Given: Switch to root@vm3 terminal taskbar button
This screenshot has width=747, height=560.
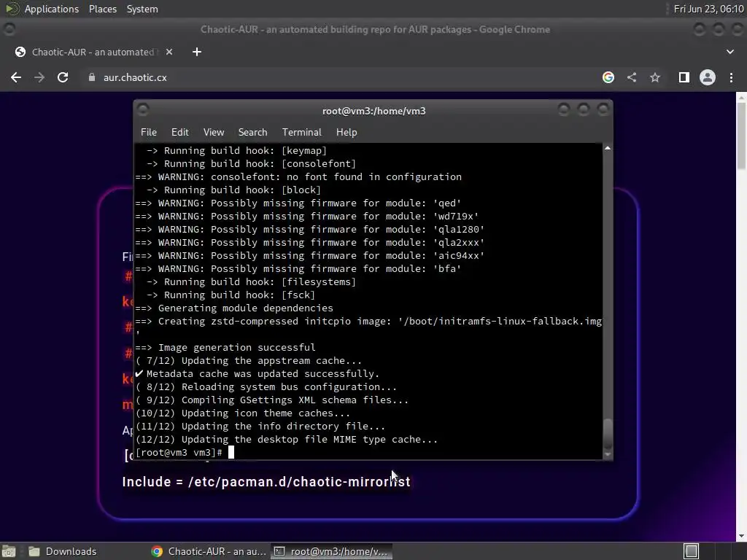Looking at the screenshot, I should pyautogui.click(x=332, y=551).
